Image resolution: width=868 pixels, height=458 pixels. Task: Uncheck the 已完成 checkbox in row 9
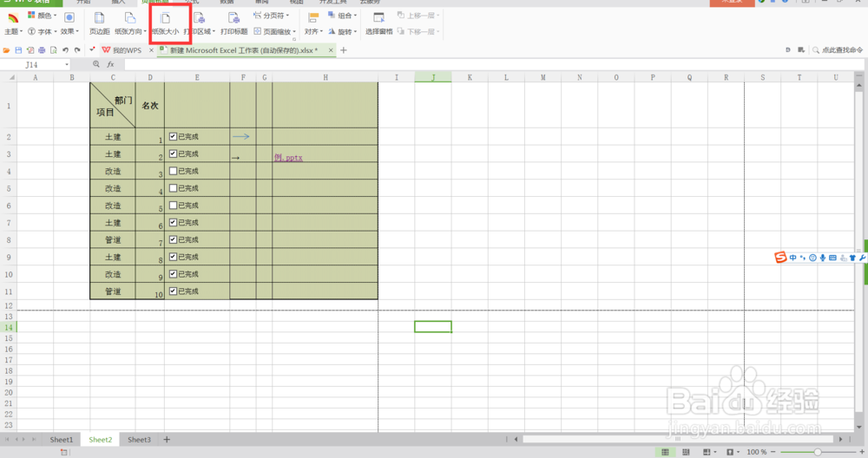point(173,257)
